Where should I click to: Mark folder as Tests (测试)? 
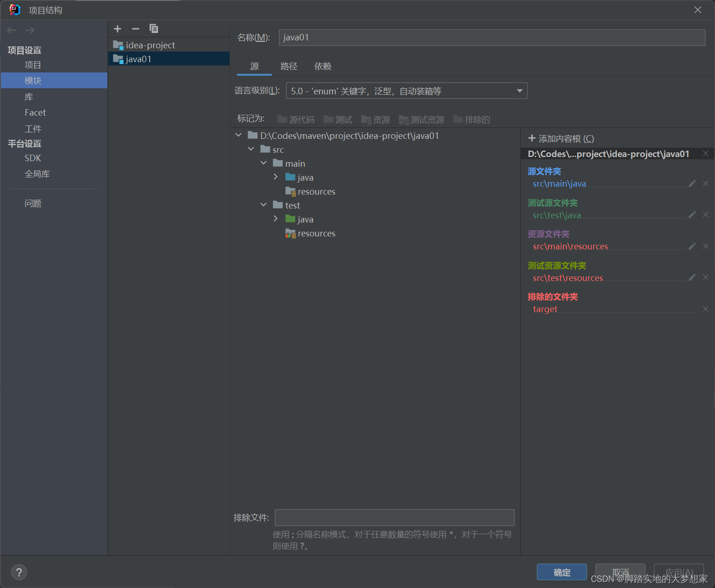tap(338, 120)
